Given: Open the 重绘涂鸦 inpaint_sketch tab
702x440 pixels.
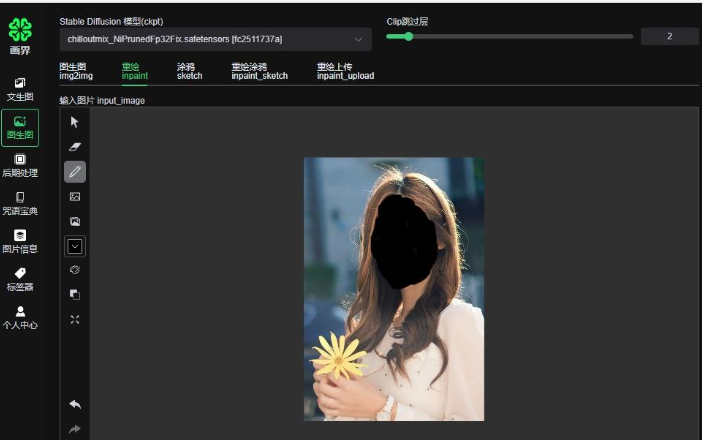Looking at the screenshot, I should click(259, 71).
